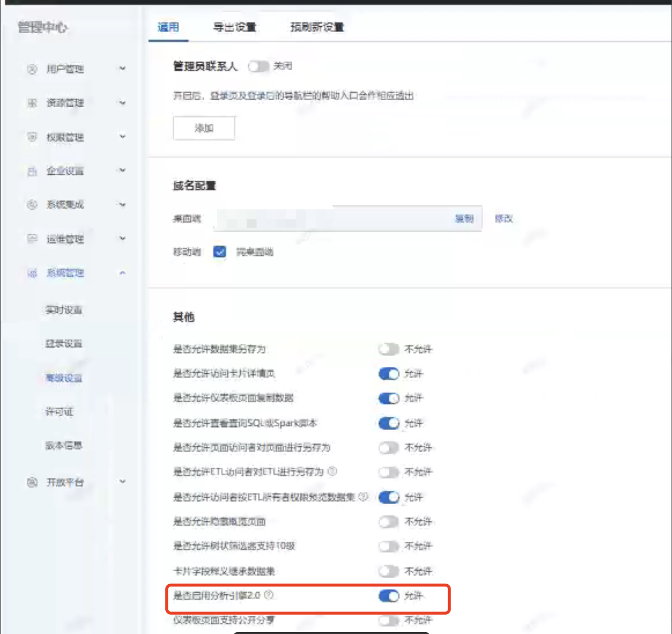Open the help icon beside 是否启用分析引擎2.0
Viewport: 672px width, 634px height.
click(x=269, y=595)
